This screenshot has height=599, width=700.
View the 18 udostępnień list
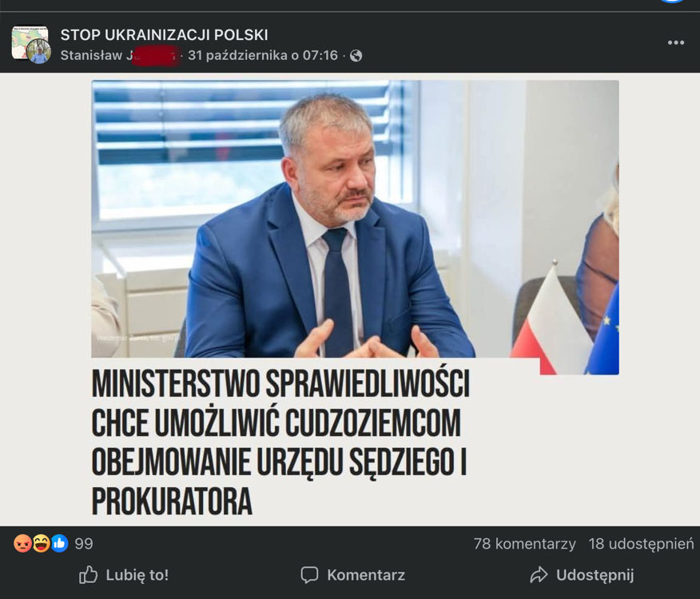(641, 544)
